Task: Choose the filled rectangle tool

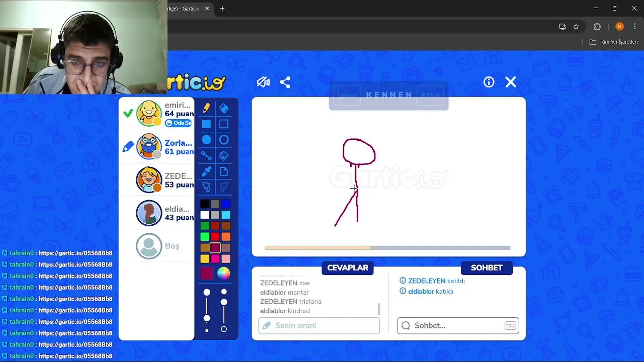Action: (x=206, y=124)
